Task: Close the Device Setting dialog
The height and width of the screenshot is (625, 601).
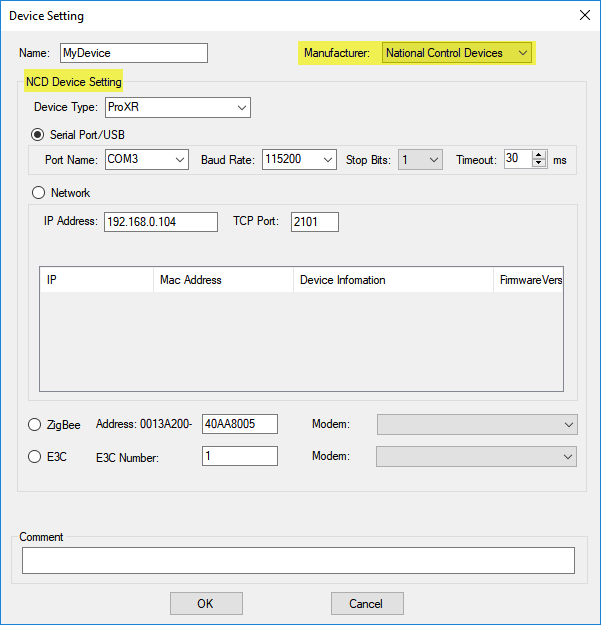Action: click(585, 15)
